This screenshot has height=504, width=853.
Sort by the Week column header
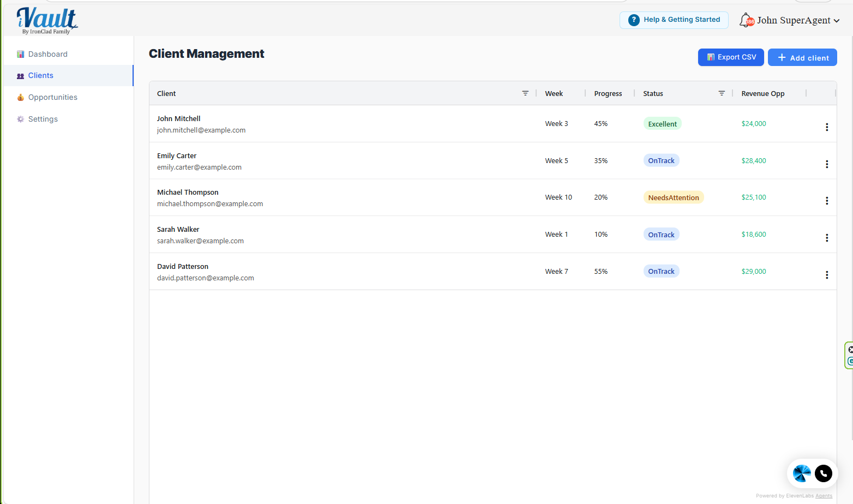point(554,93)
